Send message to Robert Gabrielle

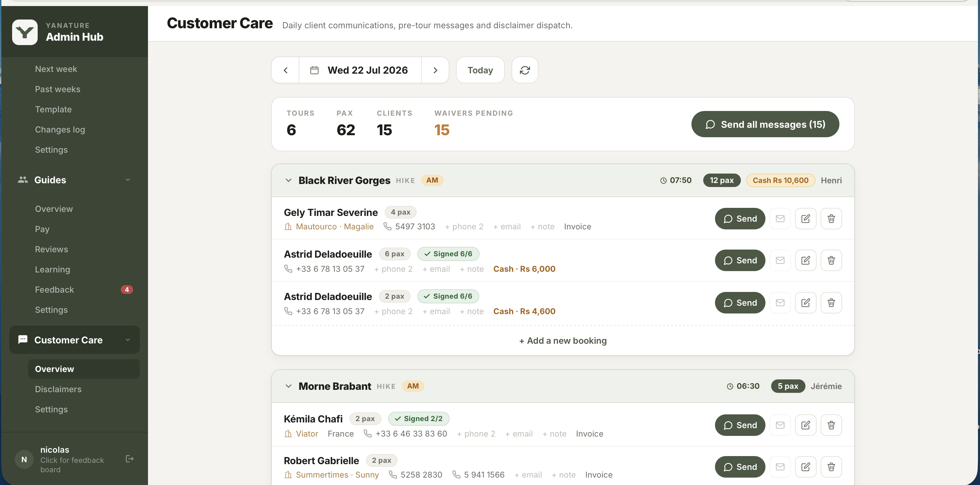click(740, 467)
